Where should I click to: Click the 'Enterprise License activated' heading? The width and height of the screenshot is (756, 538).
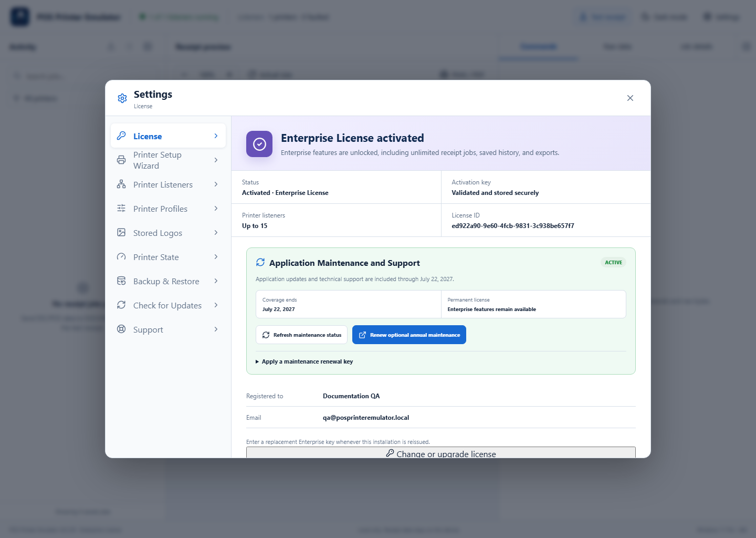click(x=352, y=138)
